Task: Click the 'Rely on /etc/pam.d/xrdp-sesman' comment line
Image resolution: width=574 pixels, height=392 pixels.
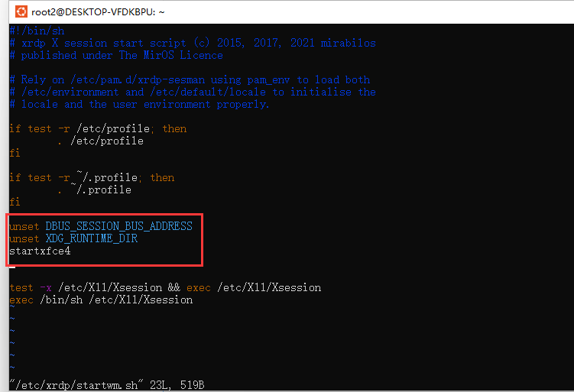Action: (x=190, y=79)
